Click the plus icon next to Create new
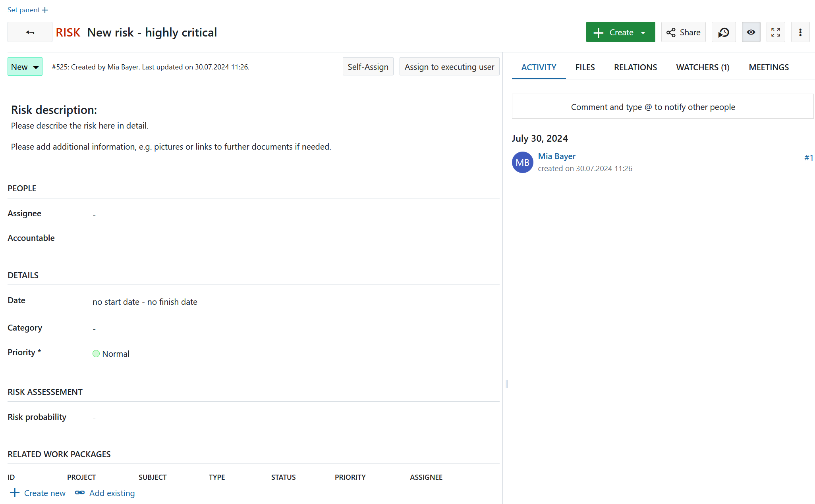 pyautogui.click(x=15, y=493)
